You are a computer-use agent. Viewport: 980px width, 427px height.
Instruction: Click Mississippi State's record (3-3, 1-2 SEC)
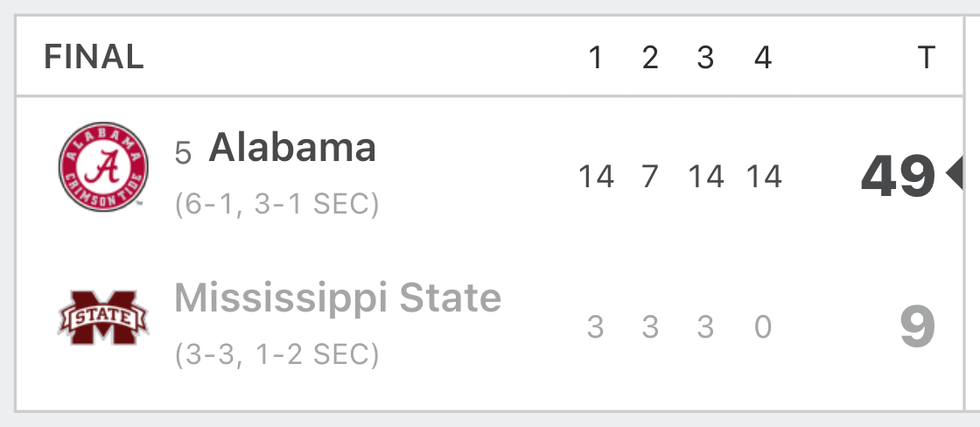pos(276,354)
